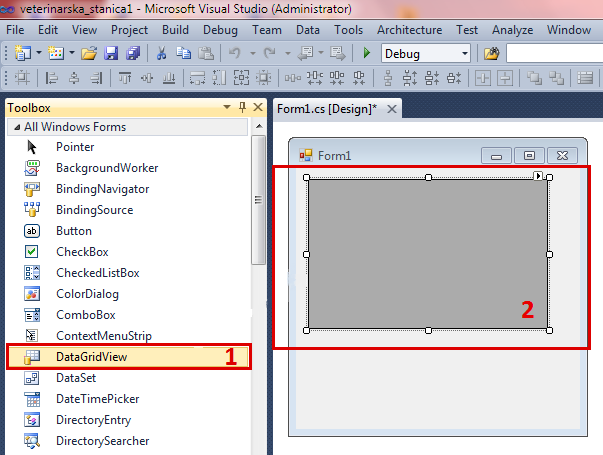The height and width of the screenshot is (455, 603).
Task: Switch to Form1.cs [Design] tab
Action: (326, 109)
